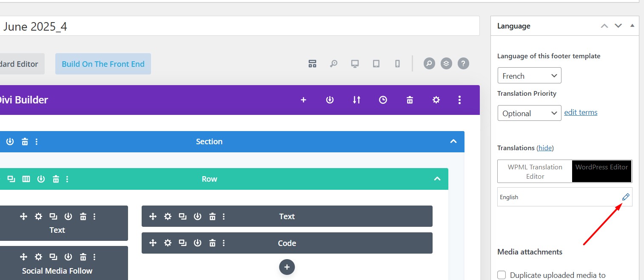The image size is (644, 280).
Task: Open French language dropdown
Action: (530, 76)
